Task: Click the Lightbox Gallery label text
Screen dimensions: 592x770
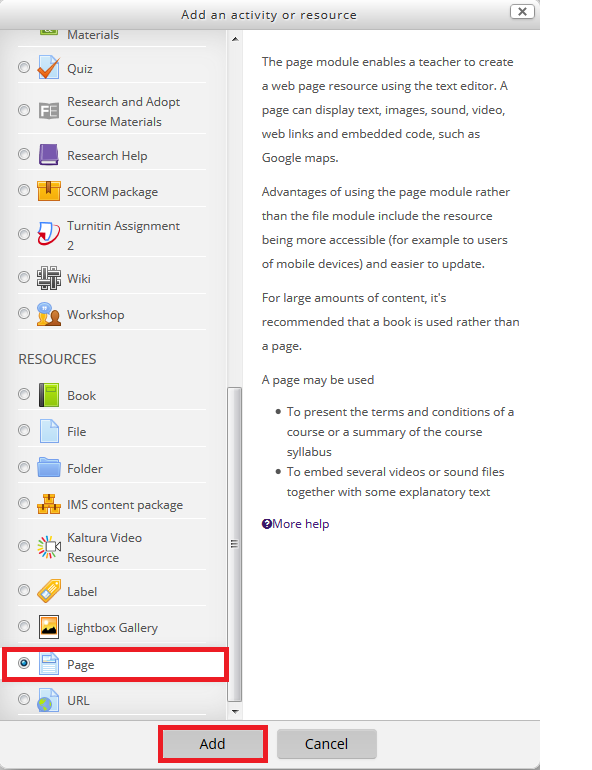Action: 112,628
